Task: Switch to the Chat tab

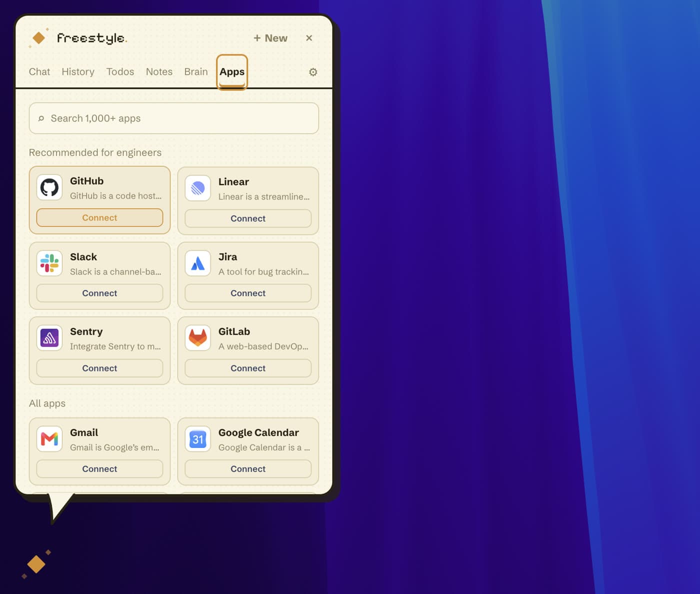Action: tap(39, 72)
